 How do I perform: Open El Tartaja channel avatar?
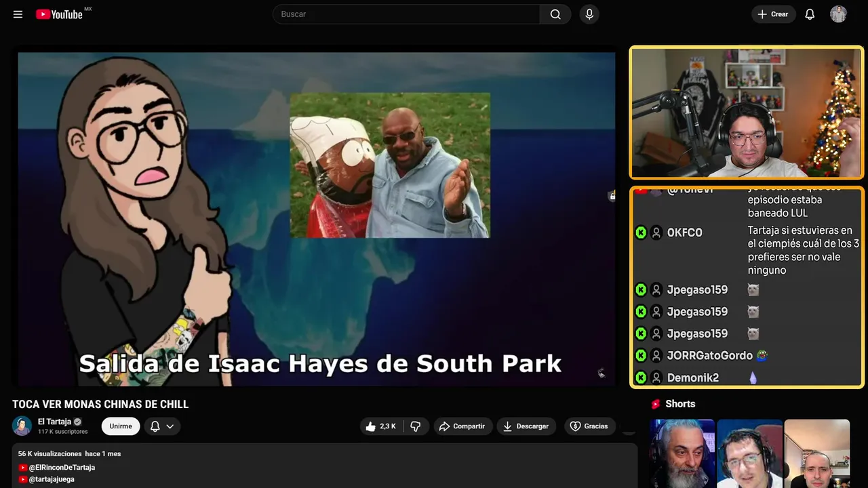(x=22, y=426)
